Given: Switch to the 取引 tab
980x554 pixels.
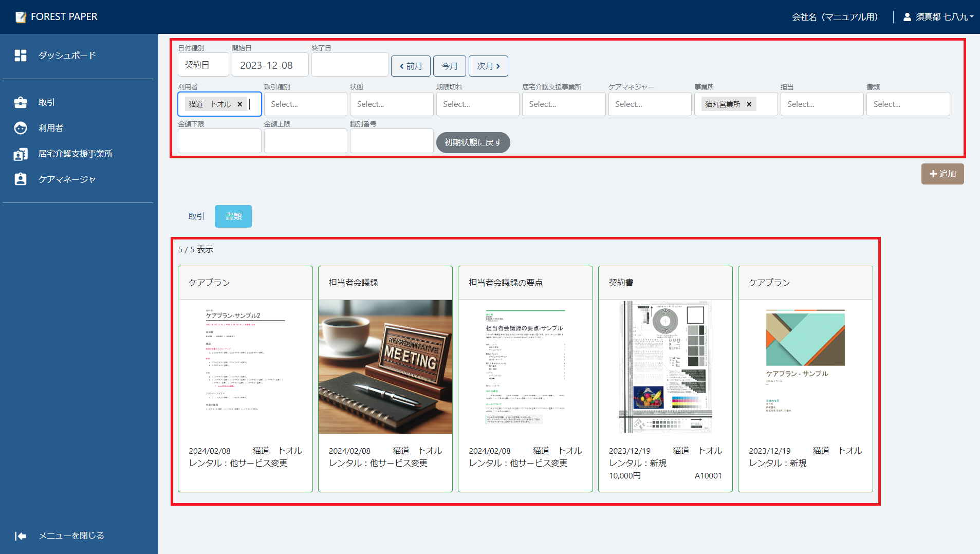Looking at the screenshot, I should click(x=196, y=216).
